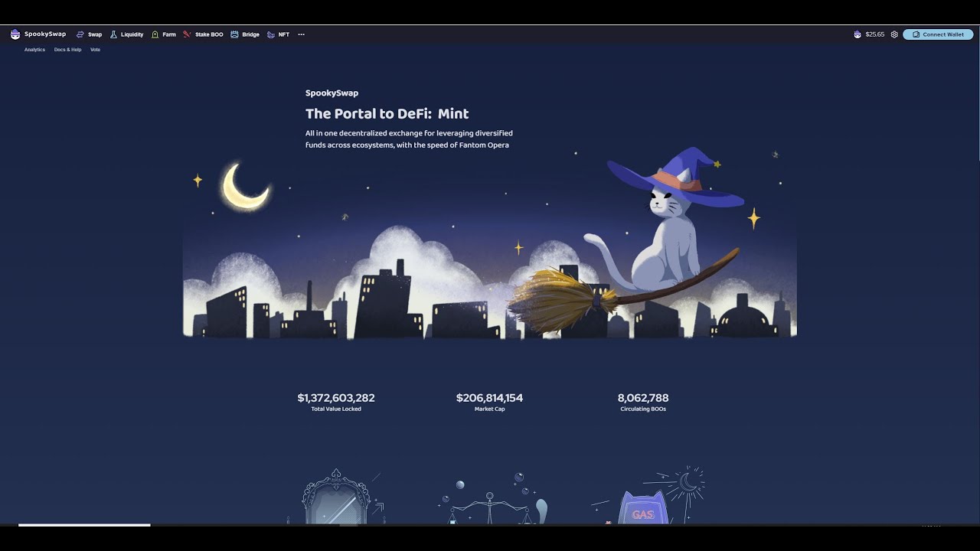
Task: Click the 8,062,788 Circulating BOOs figure
Action: coord(643,398)
